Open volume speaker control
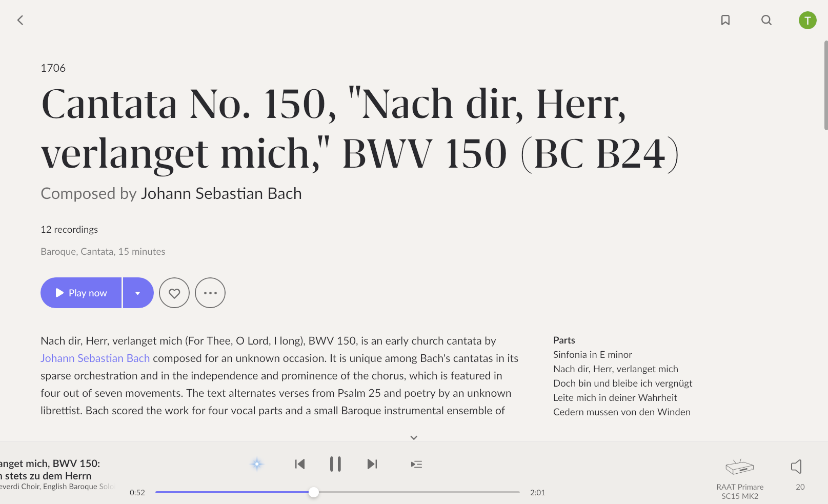This screenshot has width=828, height=504. (x=797, y=467)
